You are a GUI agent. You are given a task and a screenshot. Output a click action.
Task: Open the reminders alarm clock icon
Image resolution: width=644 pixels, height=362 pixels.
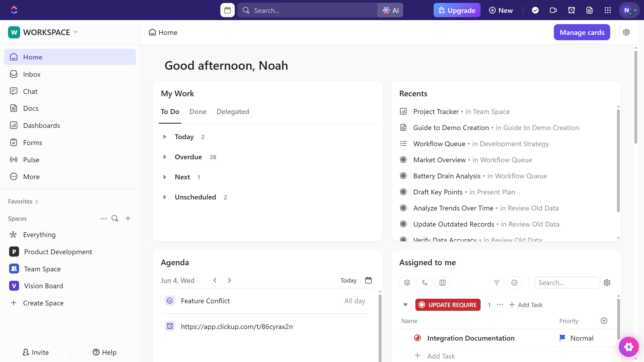coord(571,10)
